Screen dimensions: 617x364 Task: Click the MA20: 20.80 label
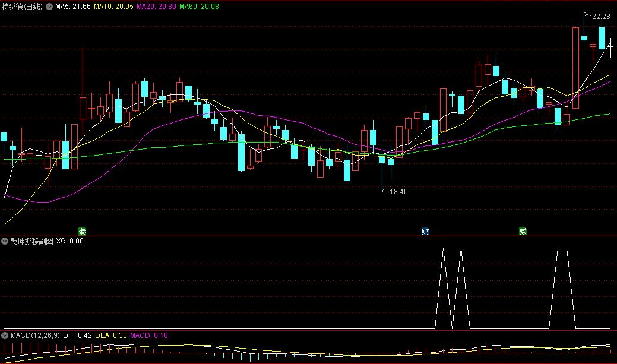[x=156, y=7]
